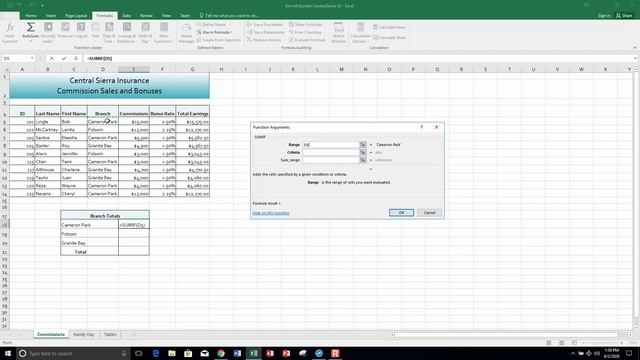The width and height of the screenshot is (640, 360).
Task: Click Remove Arrows
Action: pos(264,40)
